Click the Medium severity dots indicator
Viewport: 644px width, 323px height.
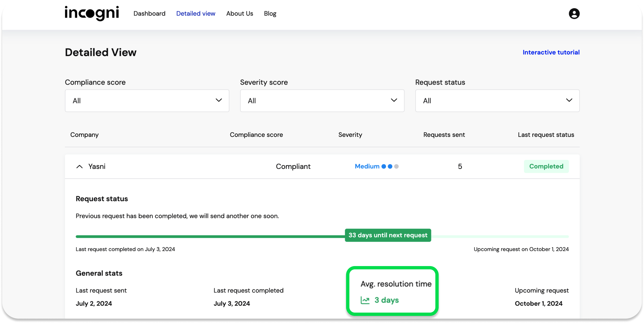point(390,166)
